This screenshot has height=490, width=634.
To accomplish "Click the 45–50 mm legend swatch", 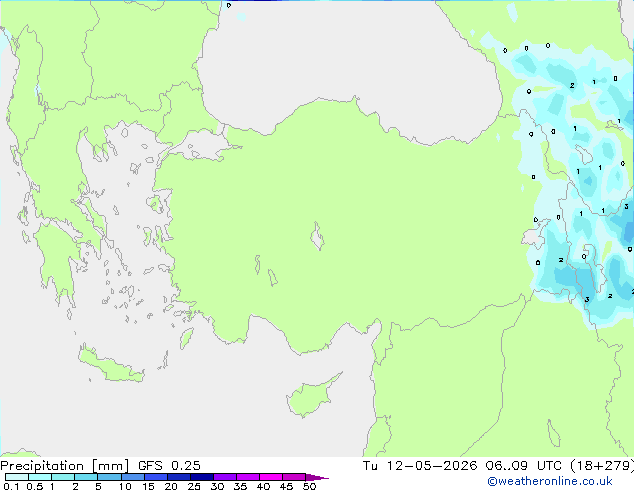I will click(294, 477).
